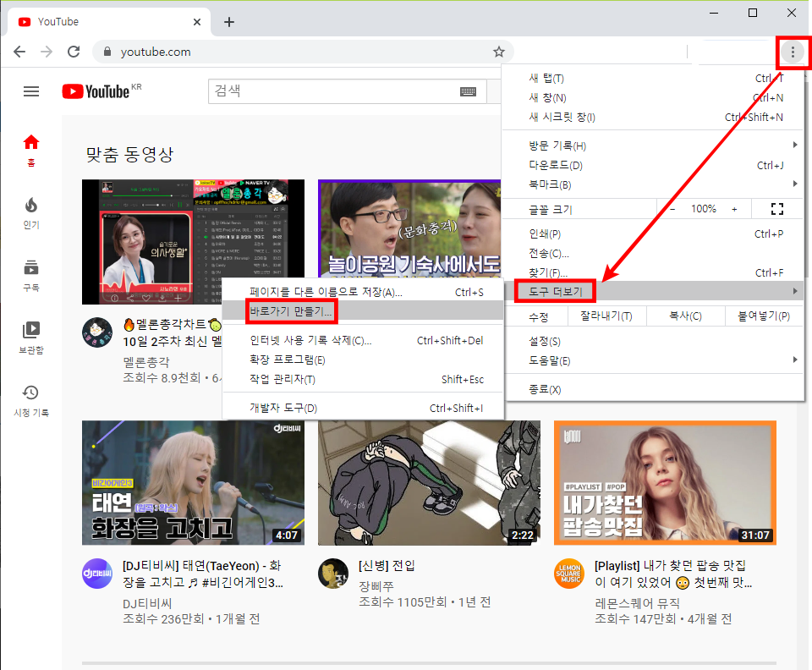Toggle fullscreen icon in the zoom row
The height and width of the screenshot is (670, 812).
pos(776,209)
